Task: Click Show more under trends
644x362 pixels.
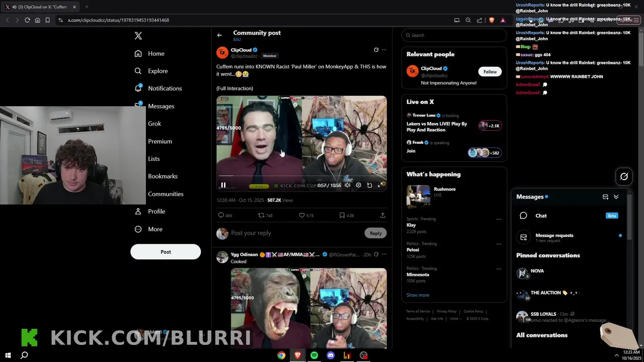Action: 418,295
